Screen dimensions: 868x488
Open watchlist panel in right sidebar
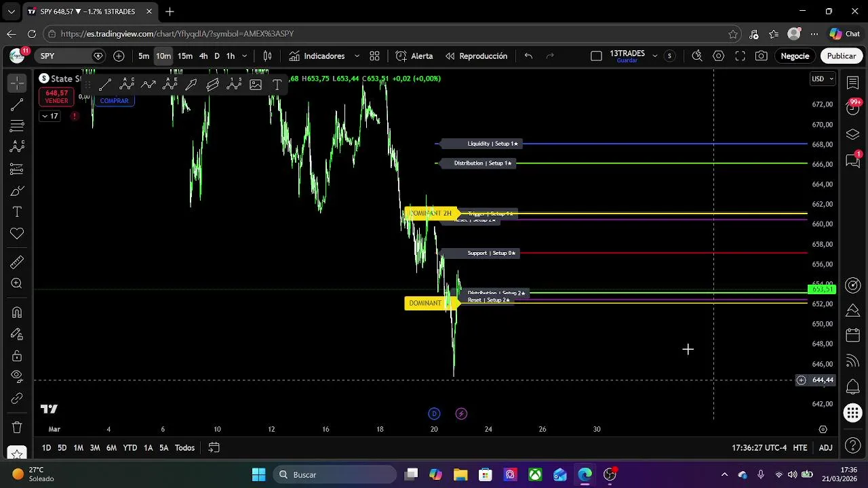click(x=853, y=83)
